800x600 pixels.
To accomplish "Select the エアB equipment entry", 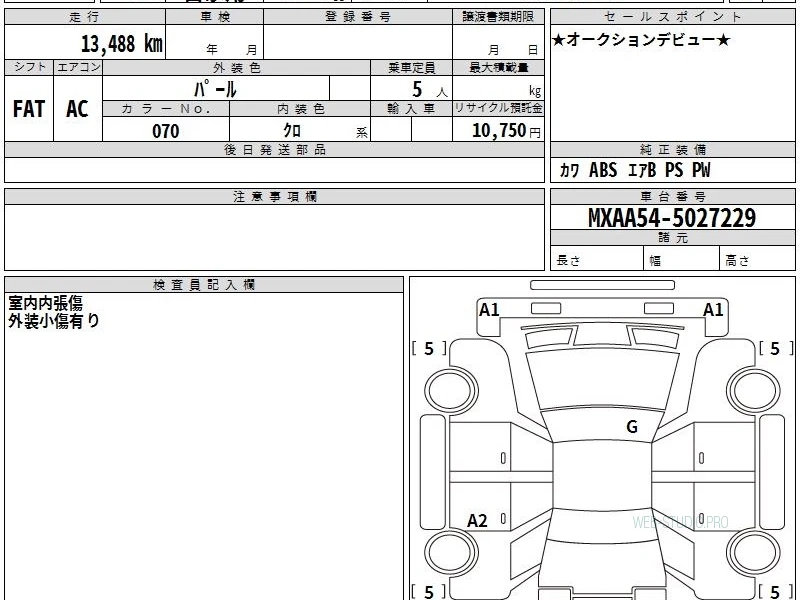I will click(x=642, y=170).
